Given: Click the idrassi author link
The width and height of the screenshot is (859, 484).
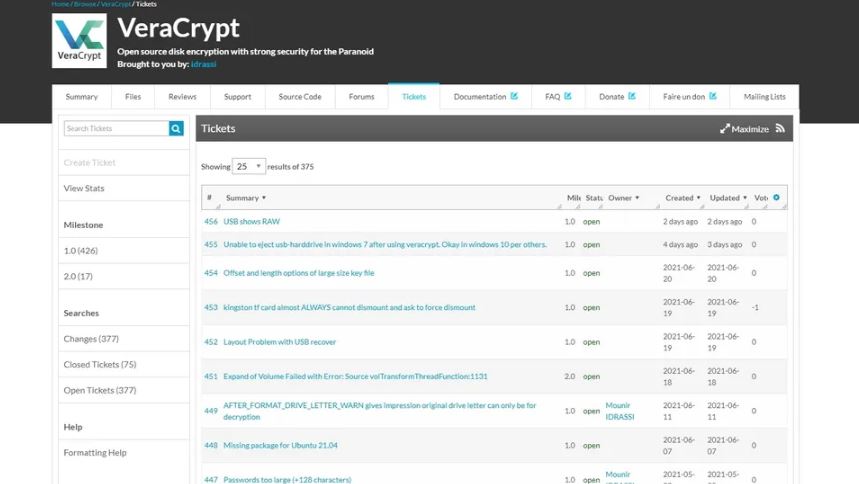Looking at the screenshot, I should [203, 64].
